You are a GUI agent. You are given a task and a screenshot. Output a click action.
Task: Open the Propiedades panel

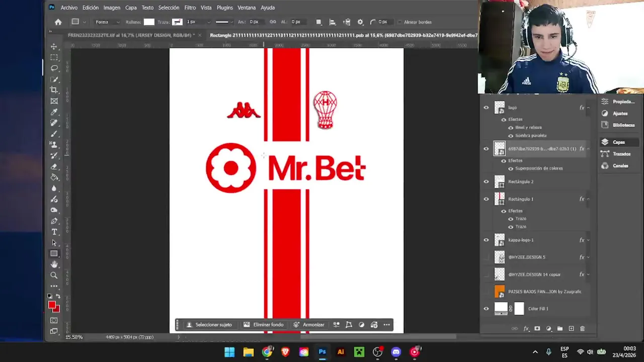pos(618,102)
